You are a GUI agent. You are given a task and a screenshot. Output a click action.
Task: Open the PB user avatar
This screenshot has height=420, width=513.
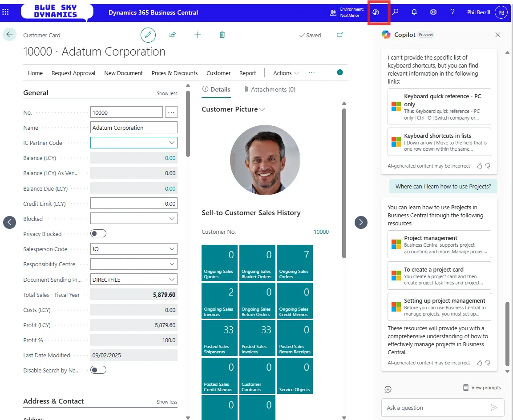501,12
